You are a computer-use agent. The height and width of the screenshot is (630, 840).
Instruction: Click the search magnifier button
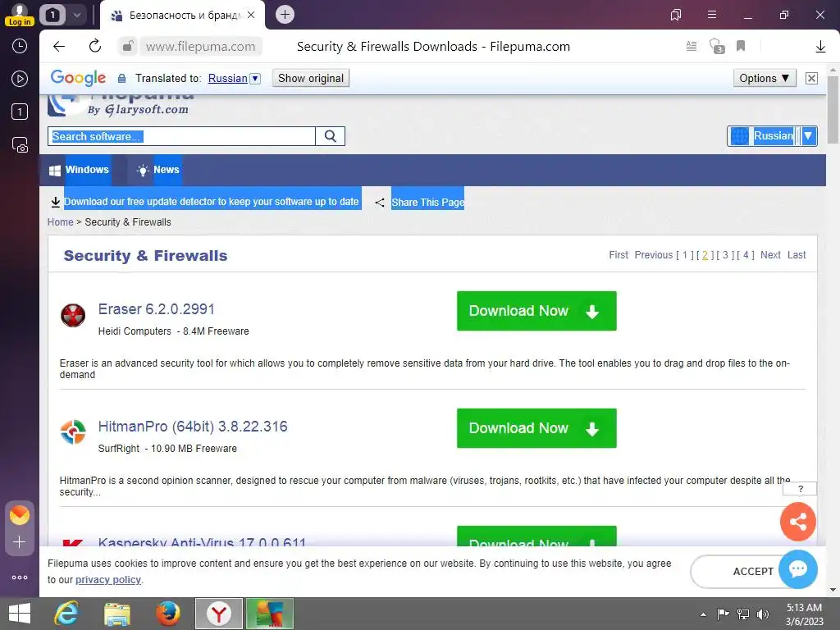[x=331, y=136]
